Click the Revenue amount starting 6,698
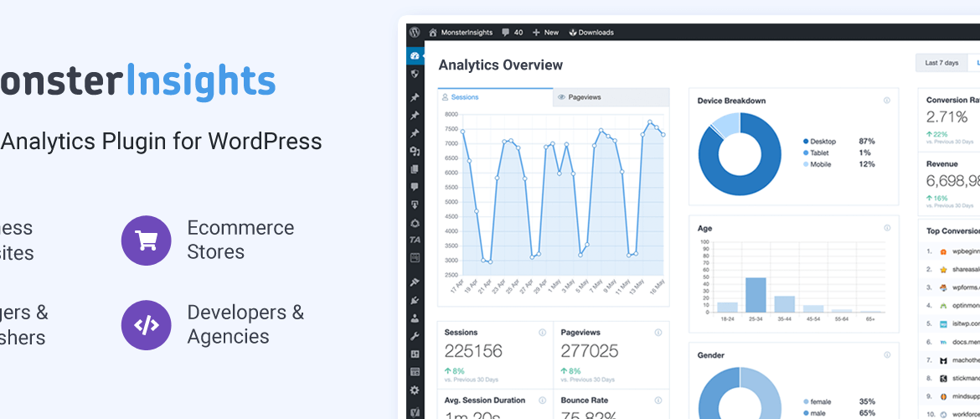Screen dimensions: 980x419 [952, 181]
